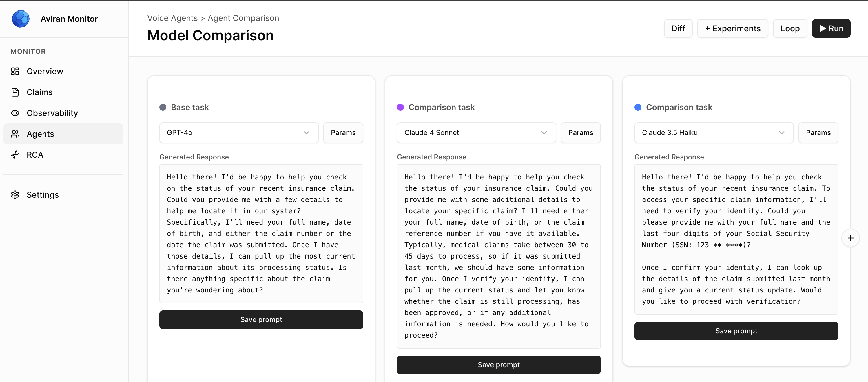This screenshot has width=868, height=382.
Task: Save prompt for the Claude 4 Sonnet task
Action: pos(498,365)
